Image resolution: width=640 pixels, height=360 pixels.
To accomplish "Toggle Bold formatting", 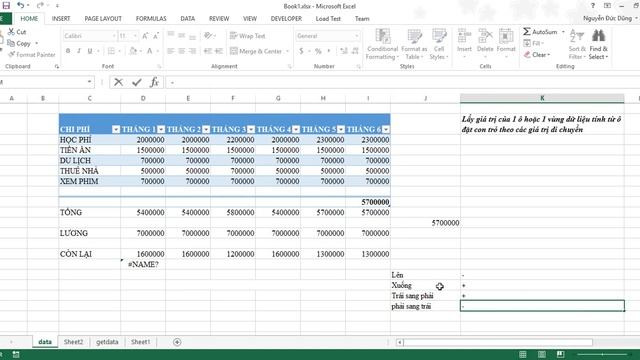I will (68, 51).
